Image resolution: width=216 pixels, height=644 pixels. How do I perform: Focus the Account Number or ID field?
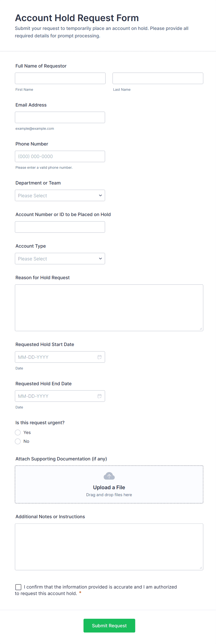[x=60, y=227]
